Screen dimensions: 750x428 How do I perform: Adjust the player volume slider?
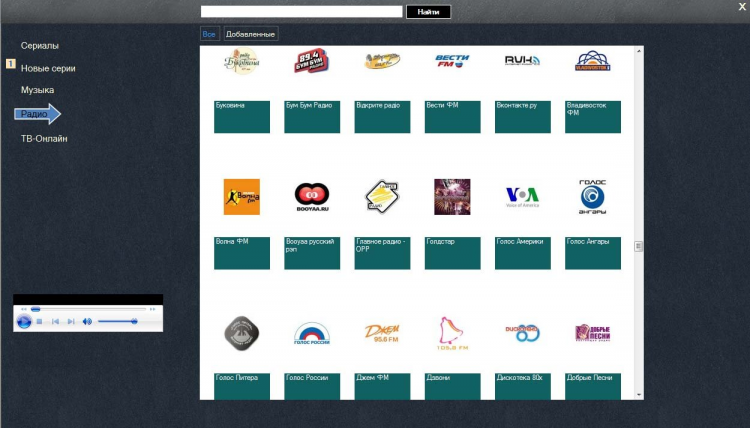point(117,321)
